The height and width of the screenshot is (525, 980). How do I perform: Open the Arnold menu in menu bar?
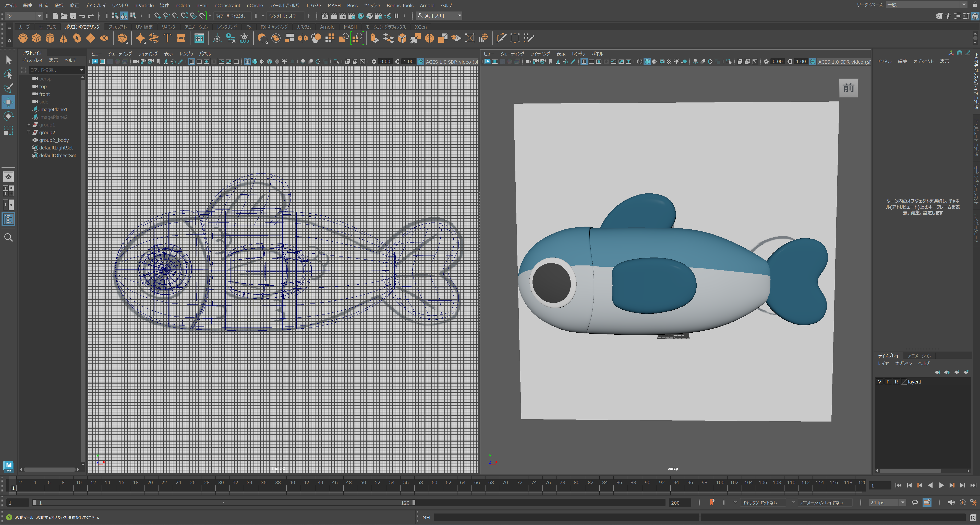coord(427,5)
